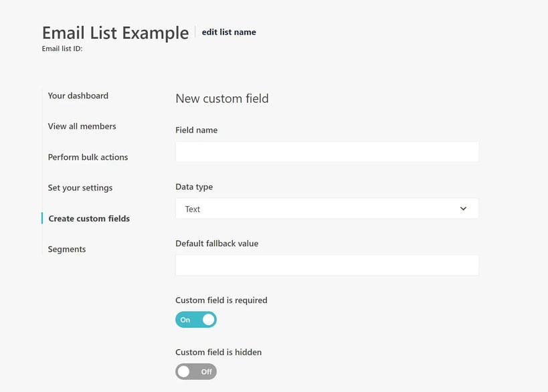
Task: Select Set your settings menu item
Action: (x=80, y=188)
